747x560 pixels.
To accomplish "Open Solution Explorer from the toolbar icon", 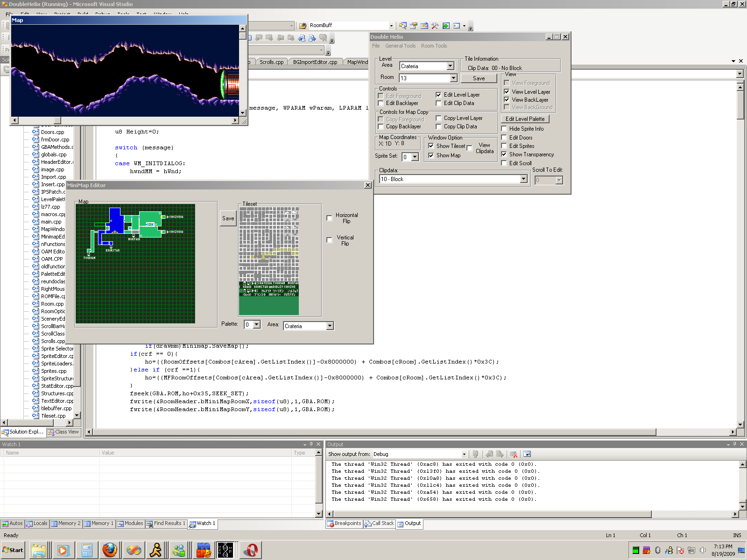I will [x=402, y=26].
